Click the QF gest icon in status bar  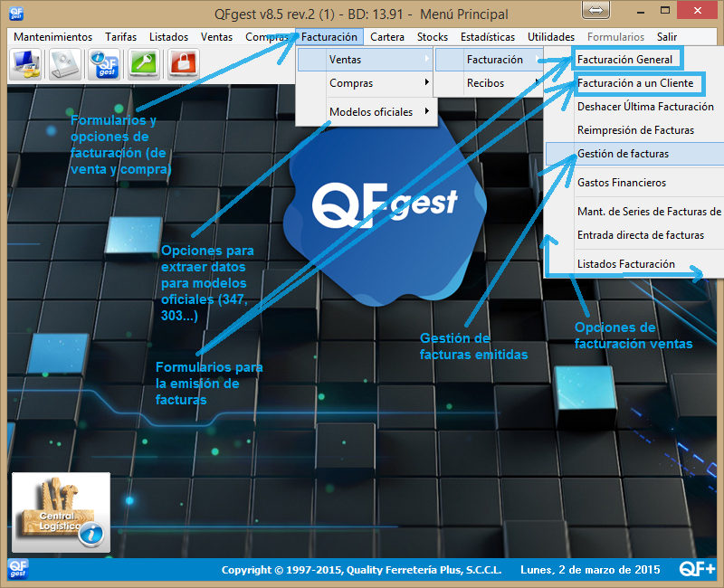[18, 569]
